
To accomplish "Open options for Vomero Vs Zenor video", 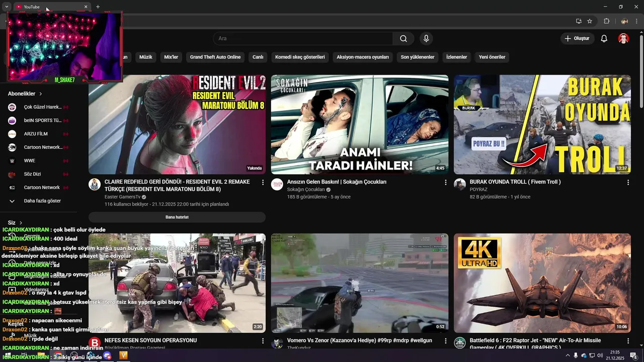I will [445, 341].
